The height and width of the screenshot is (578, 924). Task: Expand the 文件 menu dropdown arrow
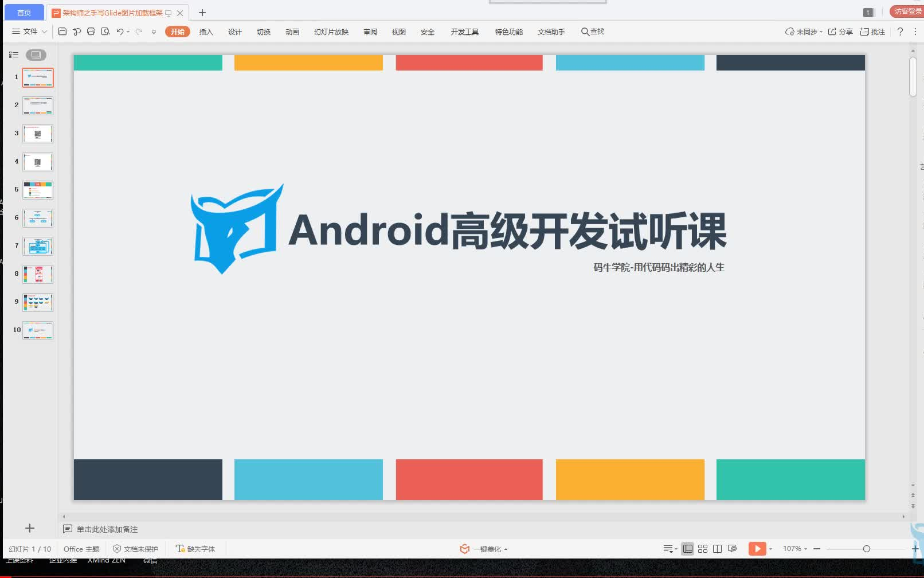pos(45,32)
